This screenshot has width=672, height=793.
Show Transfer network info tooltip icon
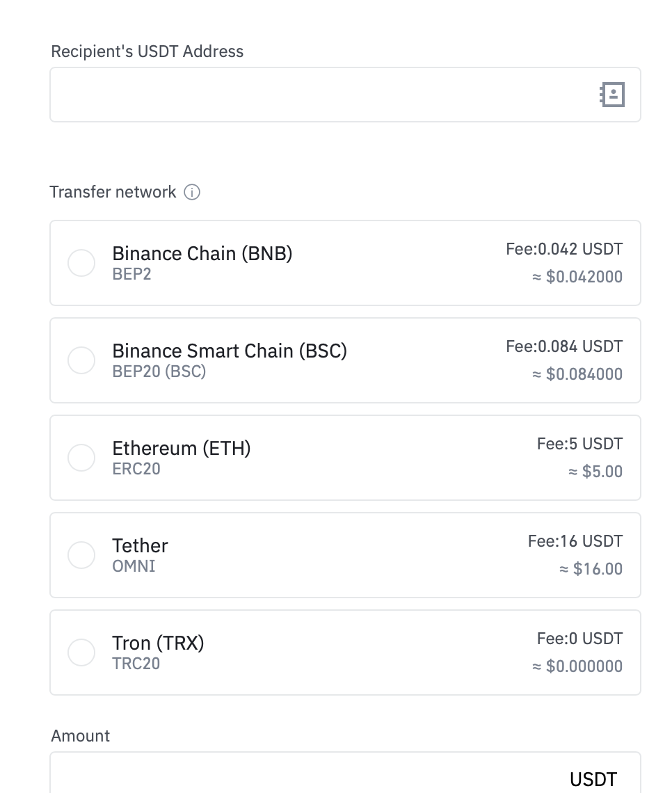pyautogui.click(x=191, y=192)
